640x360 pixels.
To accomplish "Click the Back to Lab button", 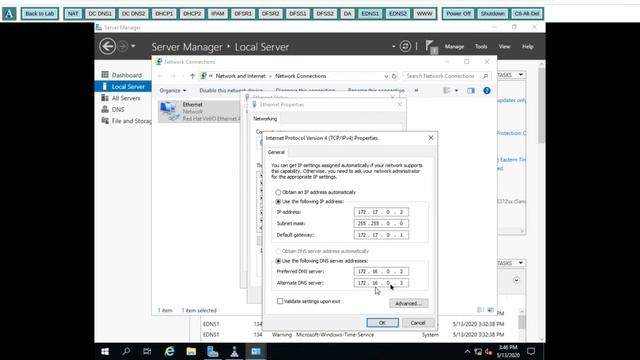I will click(40, 13).
